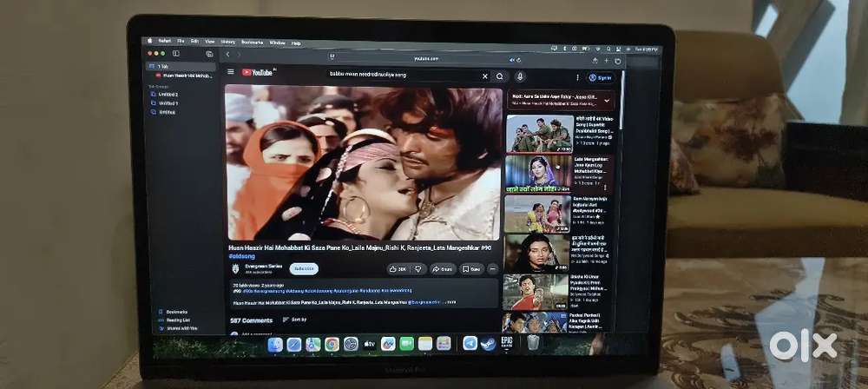Screen dimensions: 868x389
Task: Reload page icon in address bar
Action: pos(519,60)
